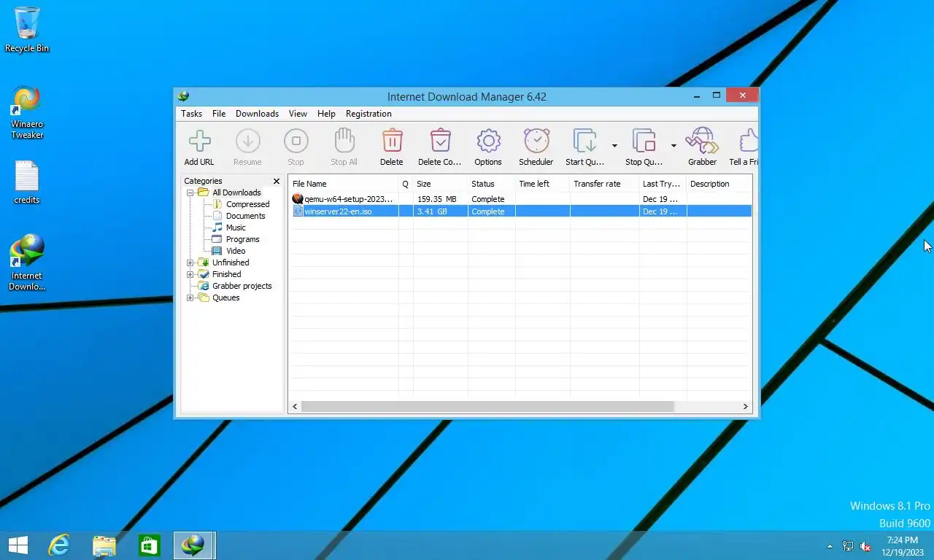This screenshot has height=560, width=934.
Task: Click the Stop toolbar icon
Action: (296, 141)
